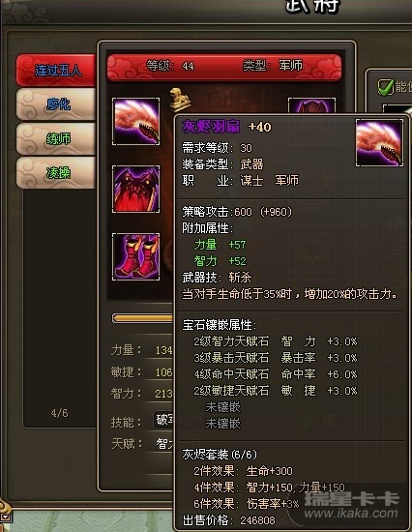Toggle the green checkmark checkbox
412x532 pixels.
tap(386, 87)
